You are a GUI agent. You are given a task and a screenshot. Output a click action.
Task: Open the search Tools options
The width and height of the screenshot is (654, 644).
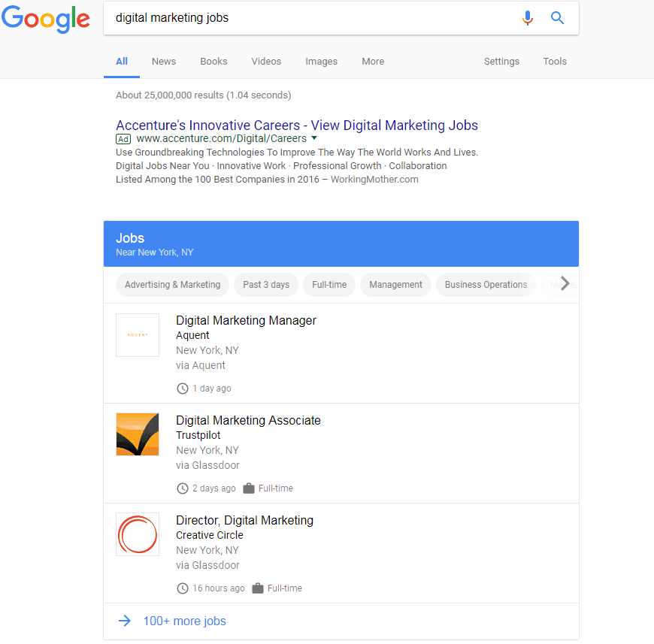coord(555,62)
